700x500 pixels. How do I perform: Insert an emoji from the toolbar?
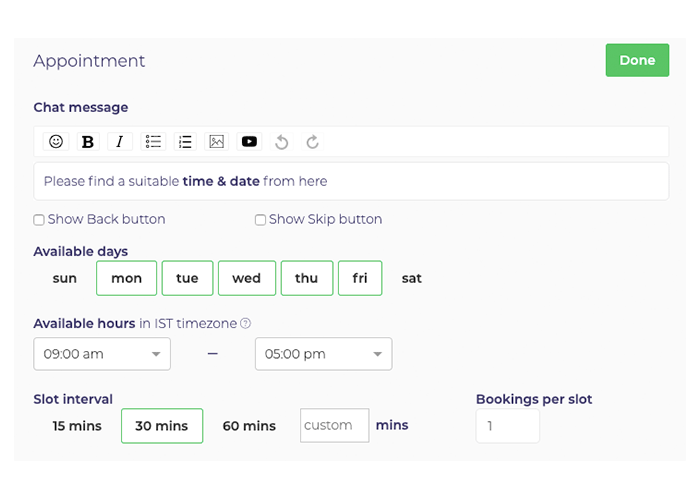pos(56,142)
